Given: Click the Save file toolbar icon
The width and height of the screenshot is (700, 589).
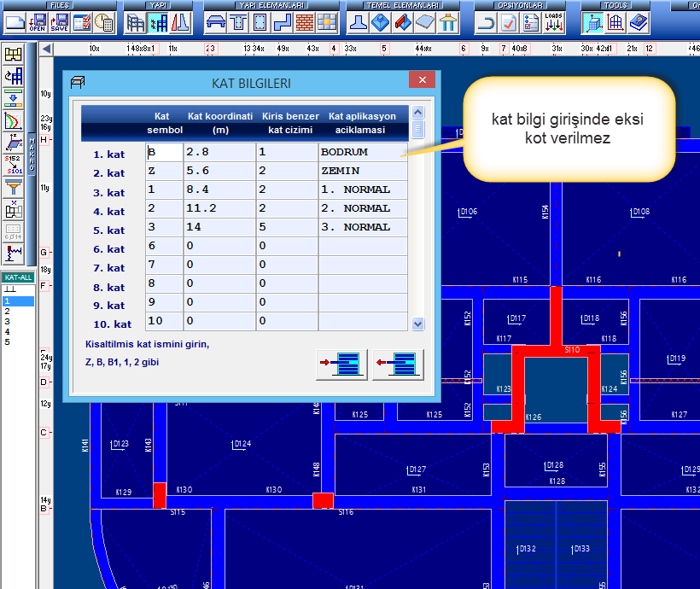Looking at the screenshot, I should pyautogui.click(x=60, y=22).
